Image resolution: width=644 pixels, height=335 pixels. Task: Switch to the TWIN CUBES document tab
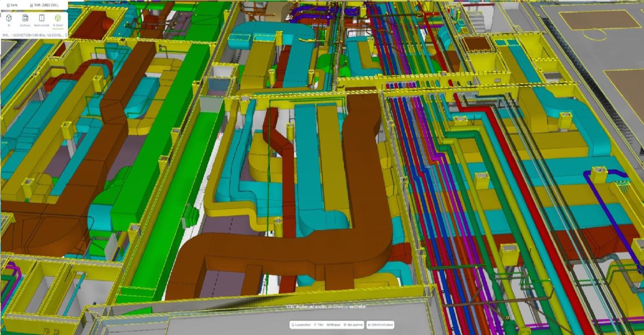point(47,4)
